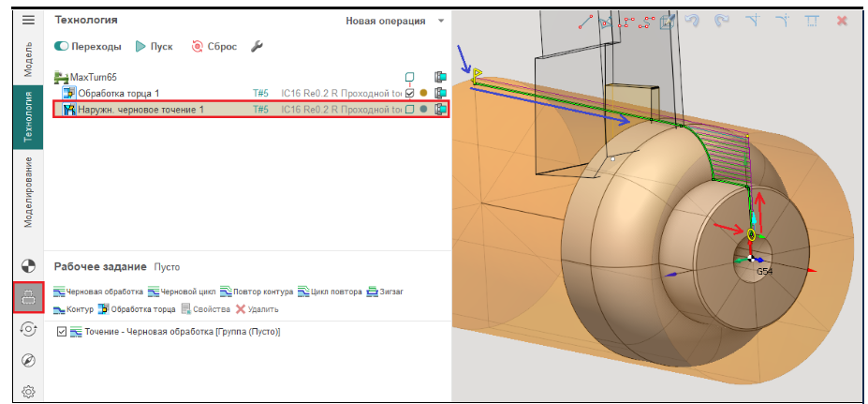Image resolution: width=868 pixels, height=404 pixels.
Task: Click the orange status dot for Обработка торца 1
Action: coord(423,93)
